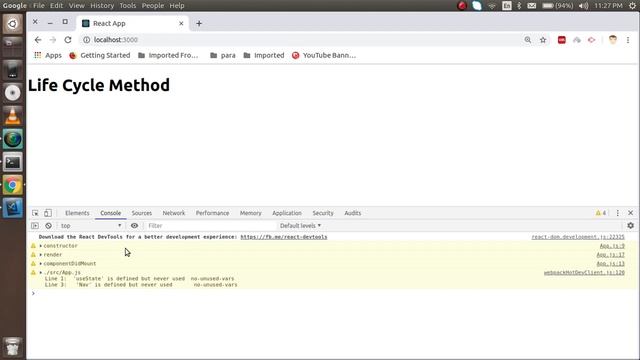This screenshot has height=360, width=640.
Task: Switch to the Elements tab
Action: click(x=77, y=213)
